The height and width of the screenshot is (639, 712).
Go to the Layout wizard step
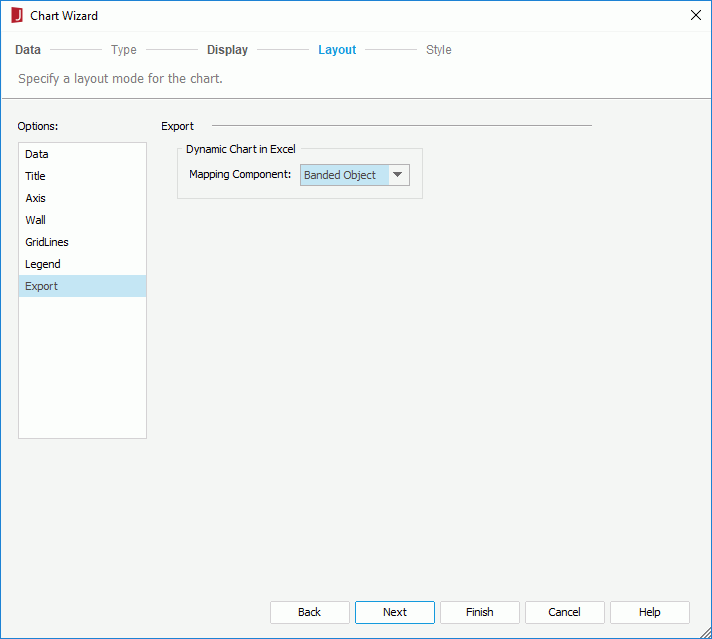coord(337,50)
